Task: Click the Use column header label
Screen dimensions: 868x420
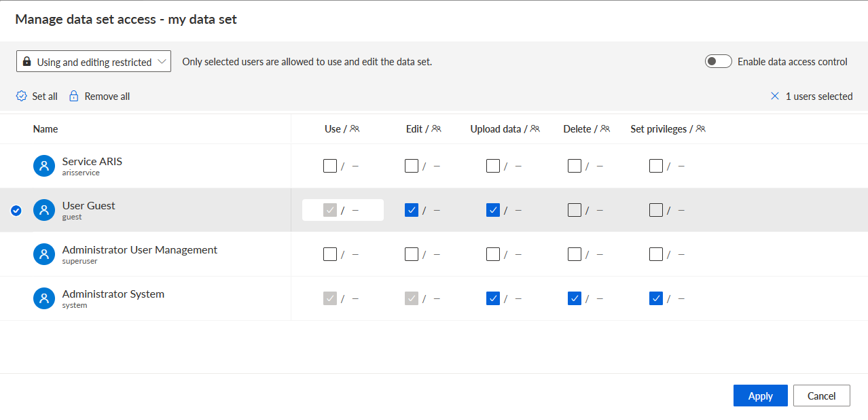Action: (333, 129)
